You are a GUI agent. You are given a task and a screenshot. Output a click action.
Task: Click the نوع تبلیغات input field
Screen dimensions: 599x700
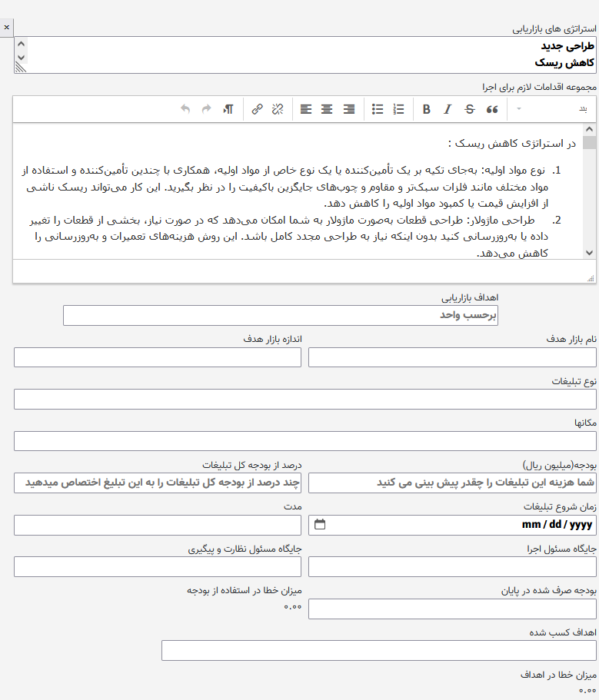click(x=305, y=399)
